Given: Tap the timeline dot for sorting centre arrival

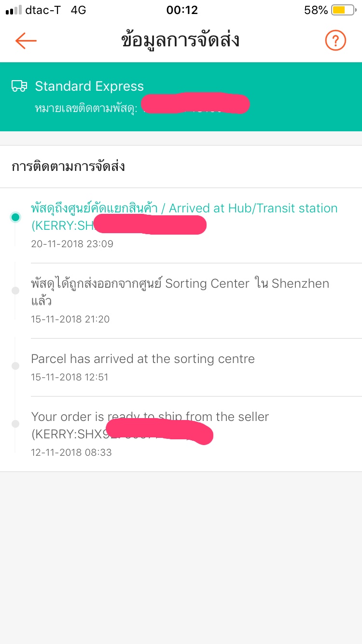Looking at the screenshot, I should 15,366.
